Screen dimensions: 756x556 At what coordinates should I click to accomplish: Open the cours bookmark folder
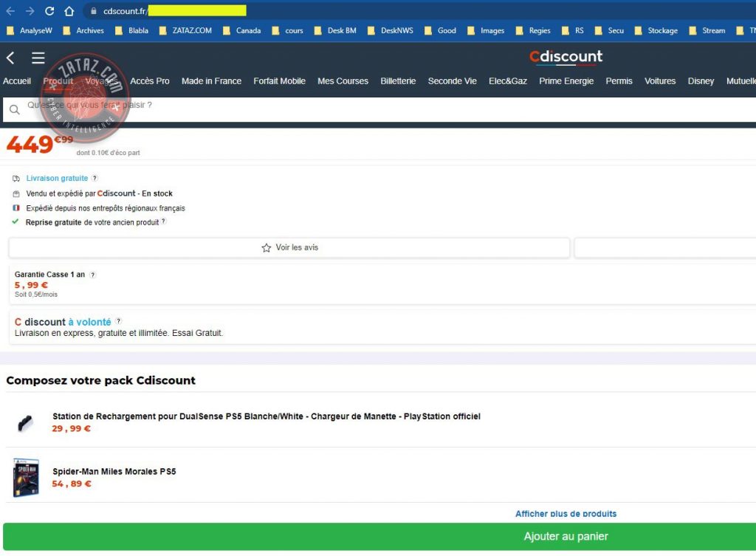pos(287,30)
